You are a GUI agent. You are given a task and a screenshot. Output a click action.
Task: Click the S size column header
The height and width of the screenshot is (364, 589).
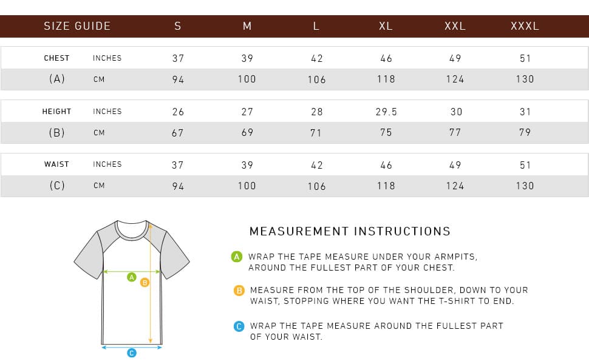pyautogui.click(x=178, y=26)
